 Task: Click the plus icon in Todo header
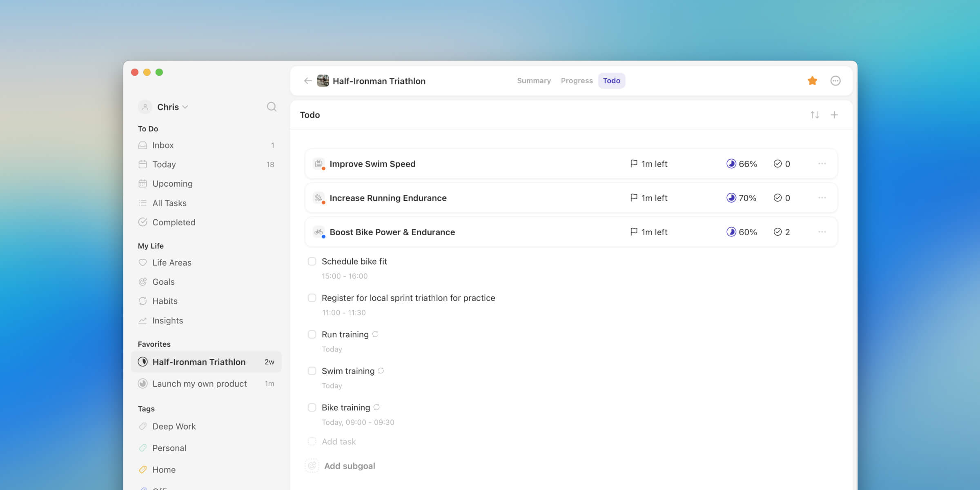click(834, 115)
